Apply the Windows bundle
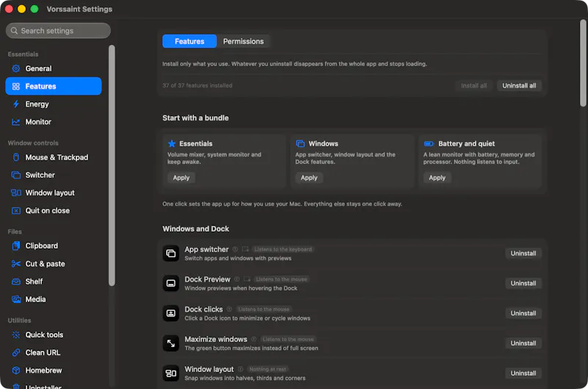 309,178
